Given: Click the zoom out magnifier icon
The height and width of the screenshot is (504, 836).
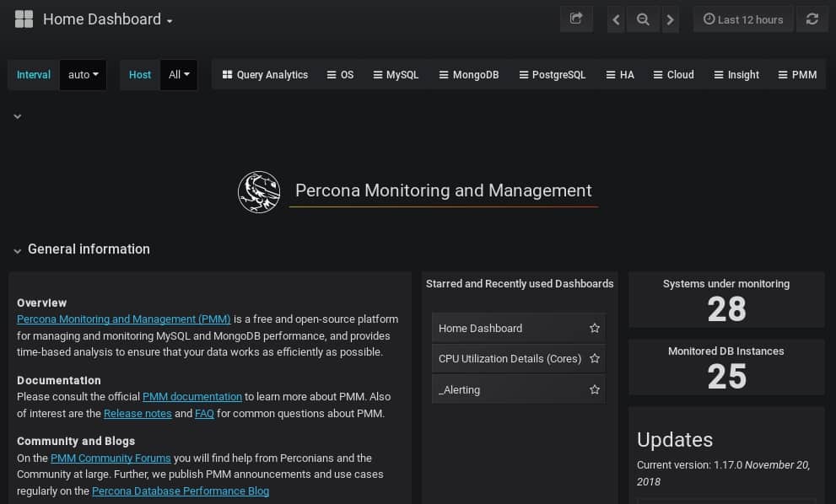Looking at the screenshot, I should point(643,19).
